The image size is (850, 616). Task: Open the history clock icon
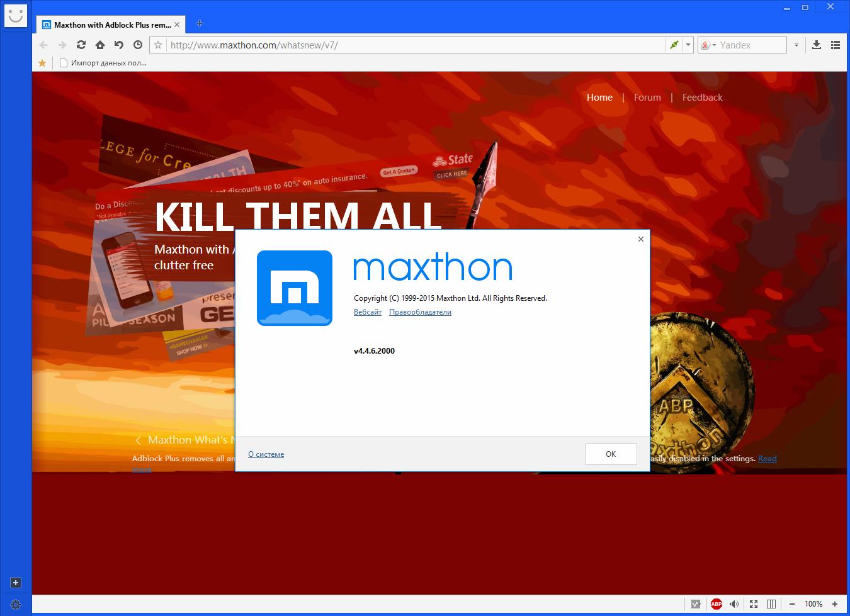pos(138,45)
